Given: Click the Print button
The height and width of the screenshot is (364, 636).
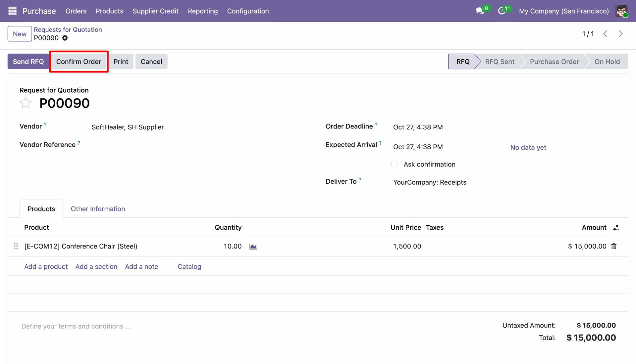Looking at the screenshot, I should click(x=121, y=62).
